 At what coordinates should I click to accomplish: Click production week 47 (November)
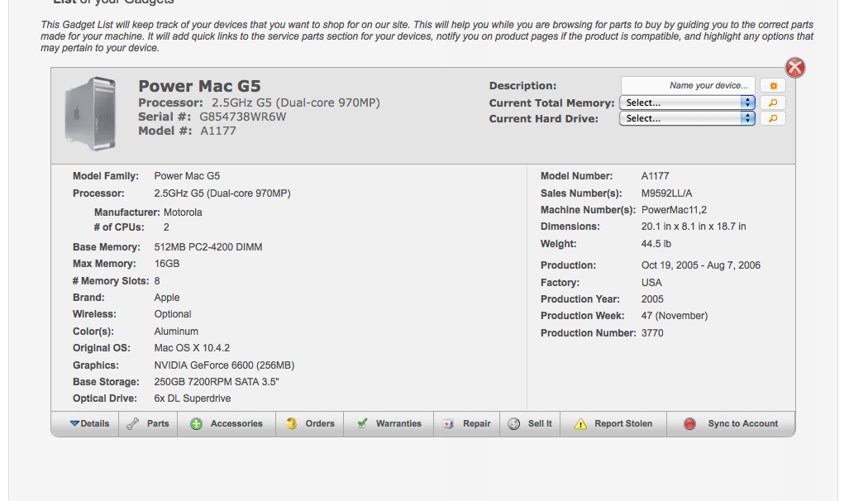point(675,316)
